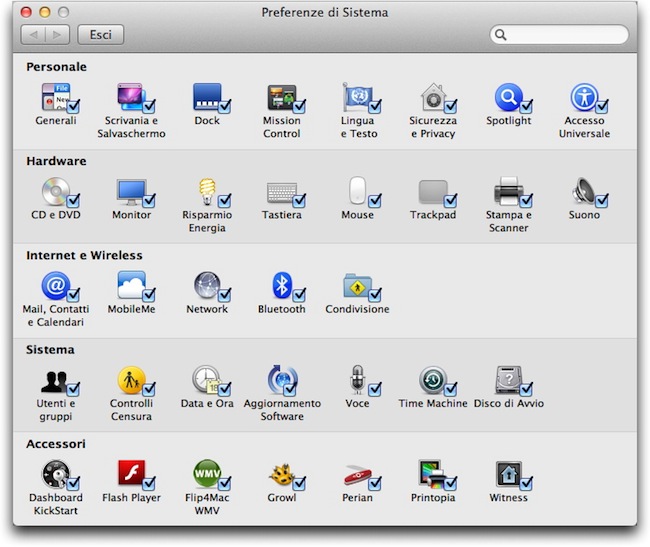The image size is (650, 547).
Task: Click the Esci button
Action: pyautogui.click(x=100, y=34)
